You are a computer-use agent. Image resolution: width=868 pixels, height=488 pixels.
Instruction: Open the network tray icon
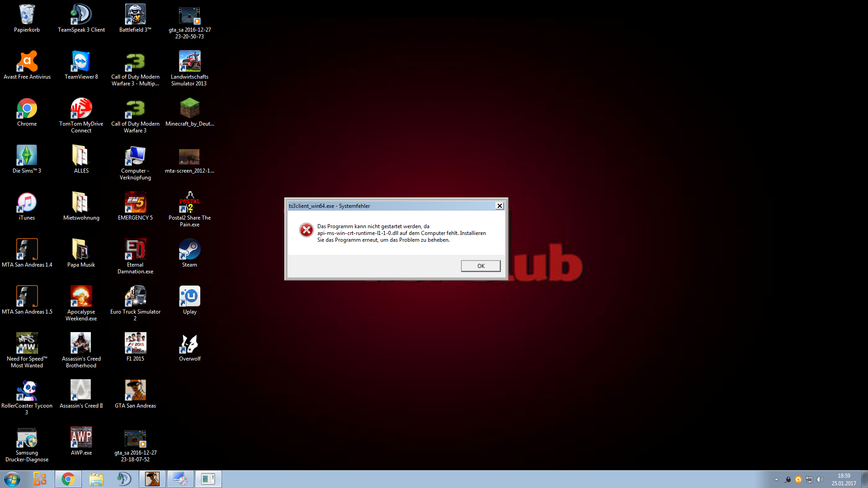(x=809, y=479)
